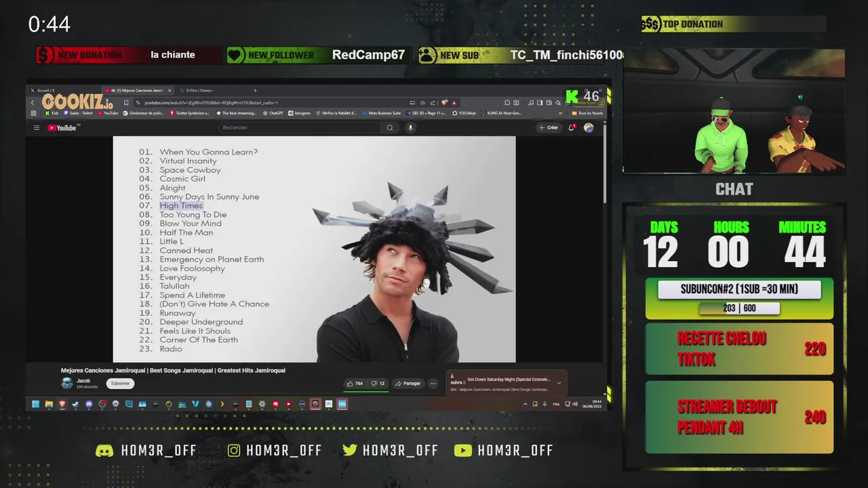Open YouTube notifications bell
The height and width of the screenshot is (488, 868).
click(x=572, y=127)
